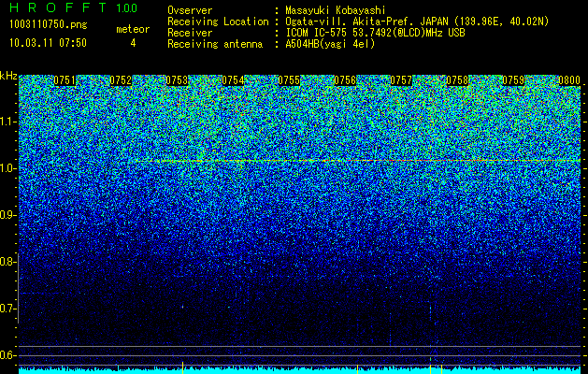588x374 pixels.
Task: Click the 0.7 kHz axis label
Action: click(7, 309)
